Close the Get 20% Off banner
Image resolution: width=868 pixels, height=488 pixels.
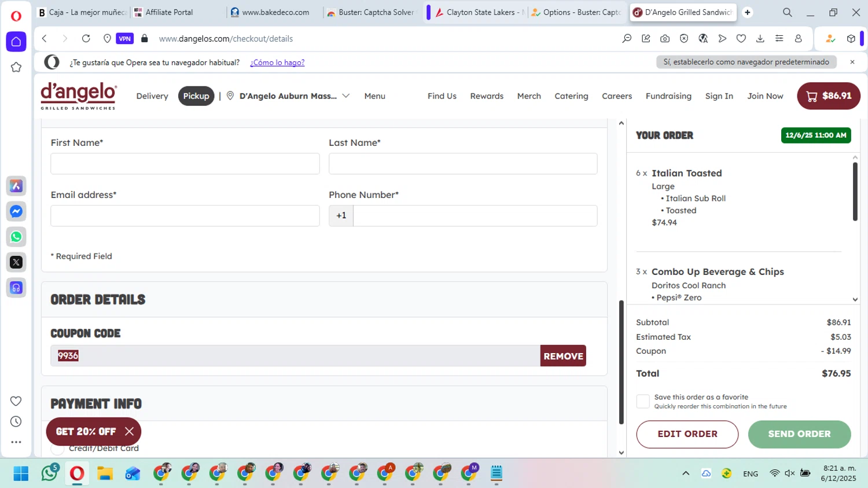(129, 431)
